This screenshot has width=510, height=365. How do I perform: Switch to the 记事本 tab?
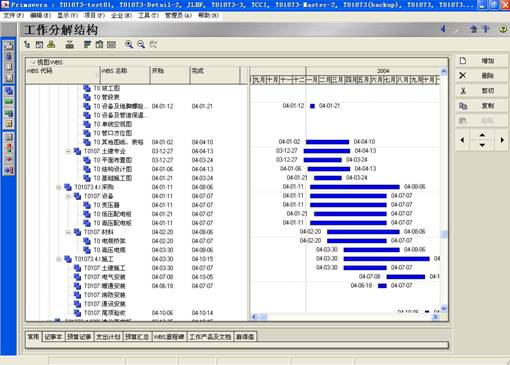tap(53, 337)
